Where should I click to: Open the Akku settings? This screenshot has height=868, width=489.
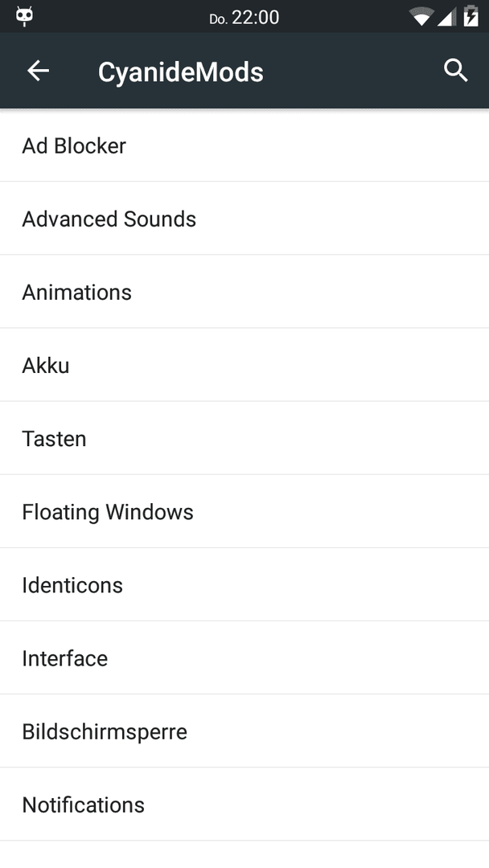pyautogui.click(x=244, y=366)
